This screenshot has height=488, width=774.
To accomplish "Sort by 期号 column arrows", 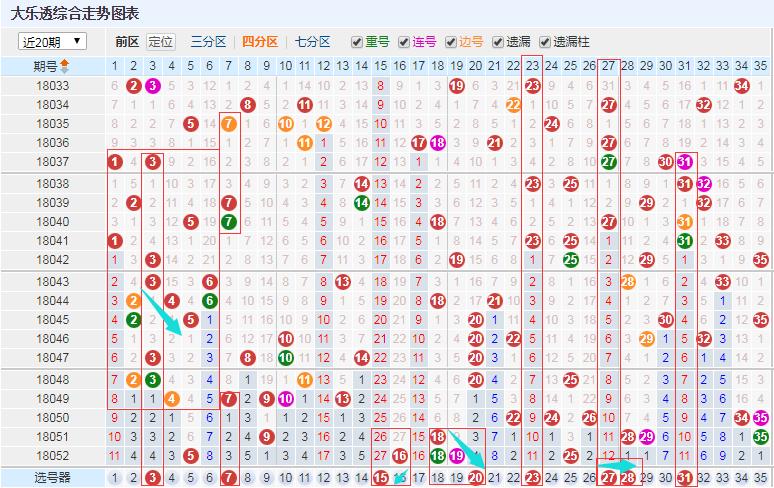I will pyautogui.click(x=65, y=66).
